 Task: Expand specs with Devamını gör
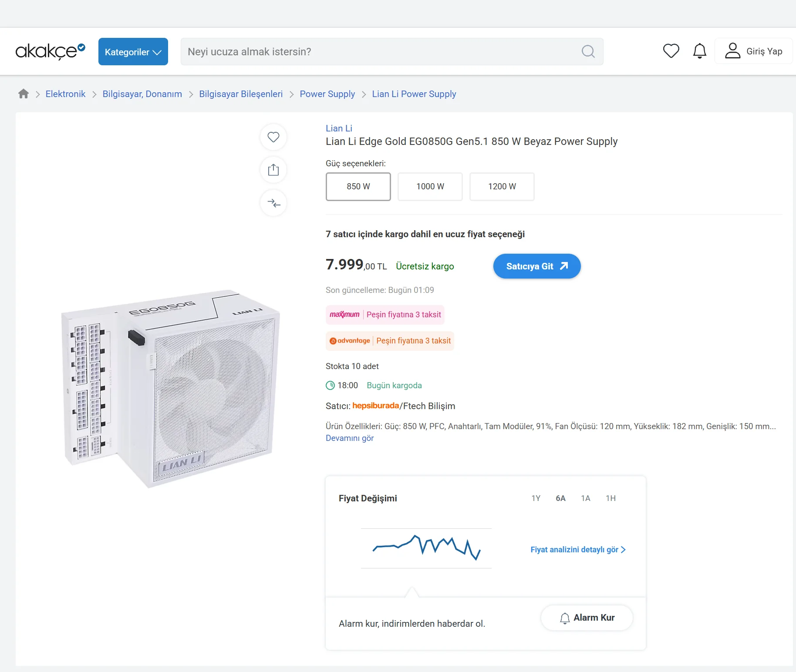350,438
